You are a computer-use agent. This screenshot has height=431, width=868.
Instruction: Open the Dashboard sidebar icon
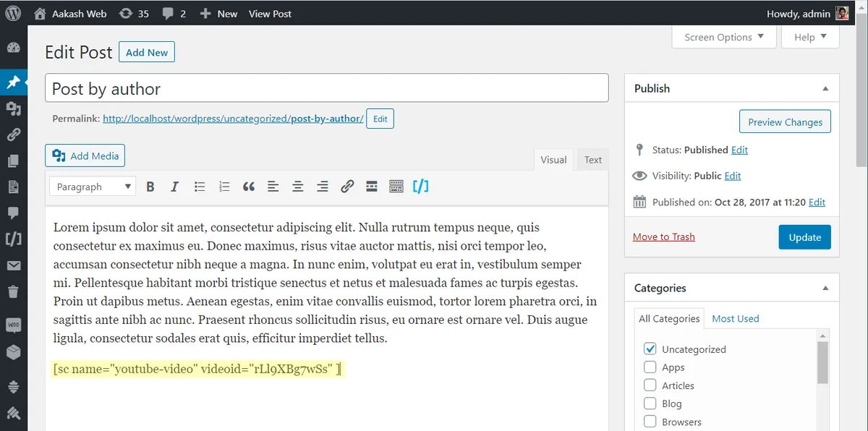click(13, 48)
